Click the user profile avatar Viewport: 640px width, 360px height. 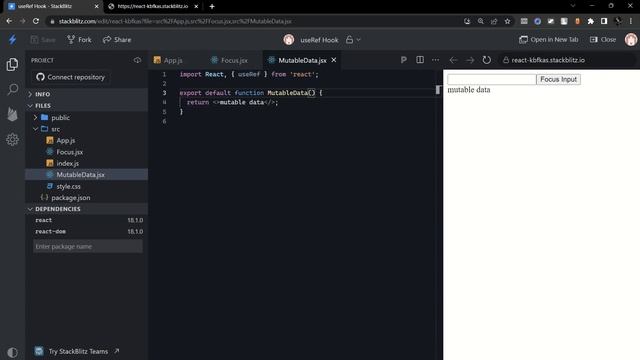631,40
